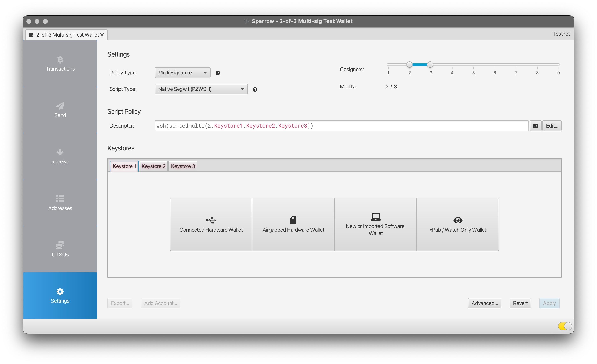Select Airgapped Hardware Wallet option
Viewport: 597px width, 364px height.
tap(293, 224)
